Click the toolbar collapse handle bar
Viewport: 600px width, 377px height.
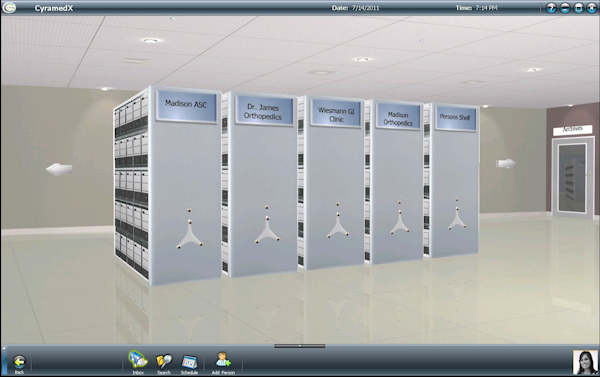pyautogui.click(x=300, y=346)
